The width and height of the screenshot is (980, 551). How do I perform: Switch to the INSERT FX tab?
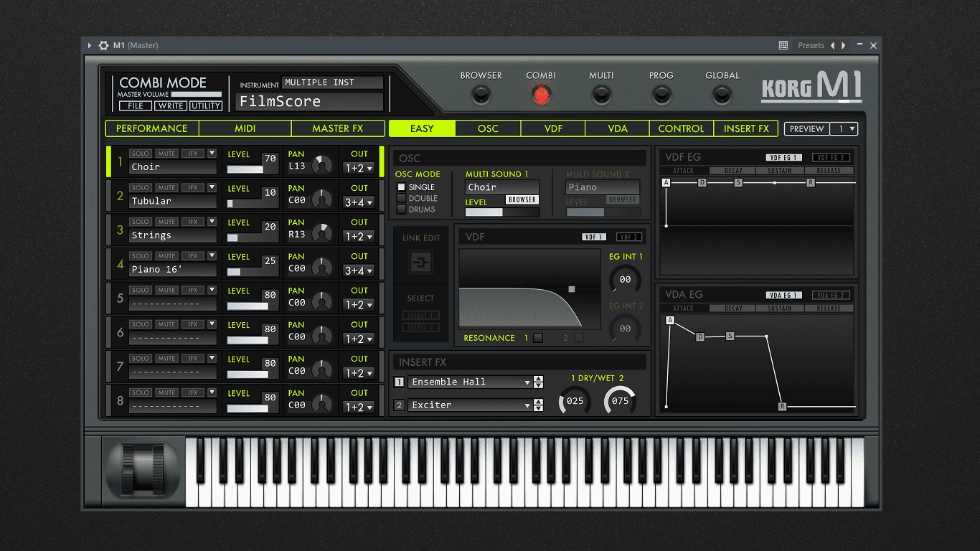(x=746, y=128)
